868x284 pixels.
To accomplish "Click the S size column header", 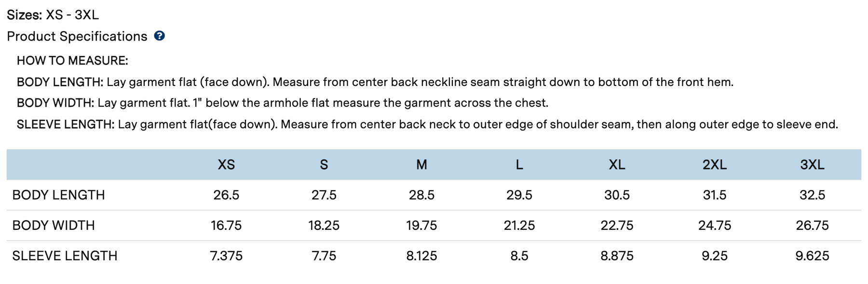I will 324,165.
